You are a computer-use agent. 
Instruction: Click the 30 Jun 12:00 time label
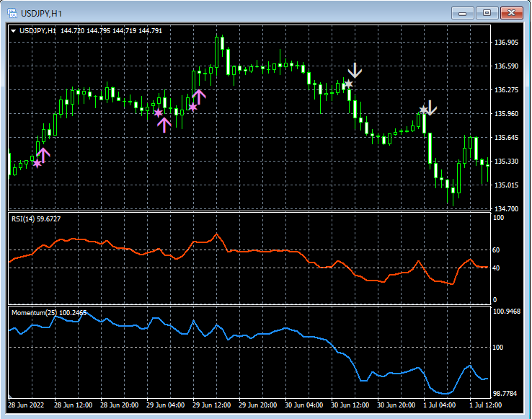pos(350,405)
